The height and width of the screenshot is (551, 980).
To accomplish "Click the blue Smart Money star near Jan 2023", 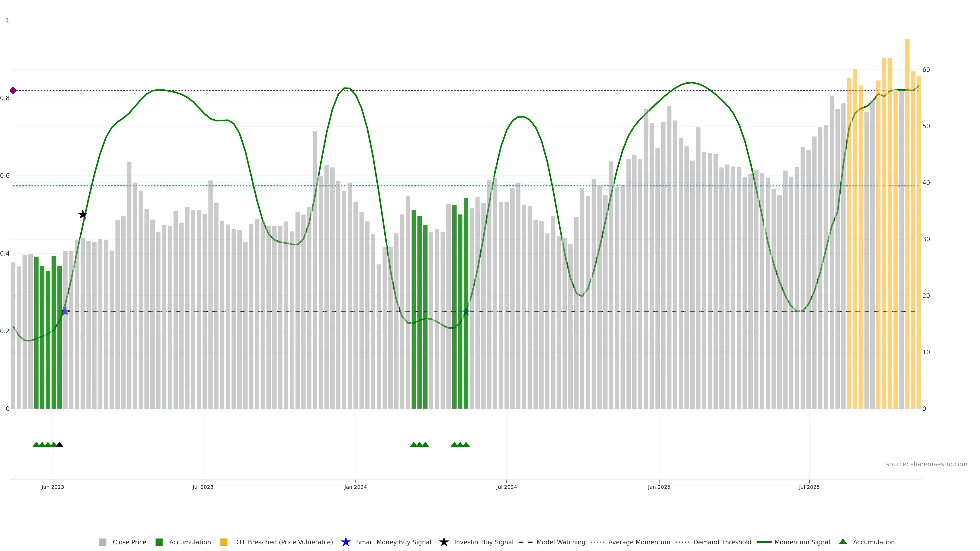I will (x=65, y=311).
